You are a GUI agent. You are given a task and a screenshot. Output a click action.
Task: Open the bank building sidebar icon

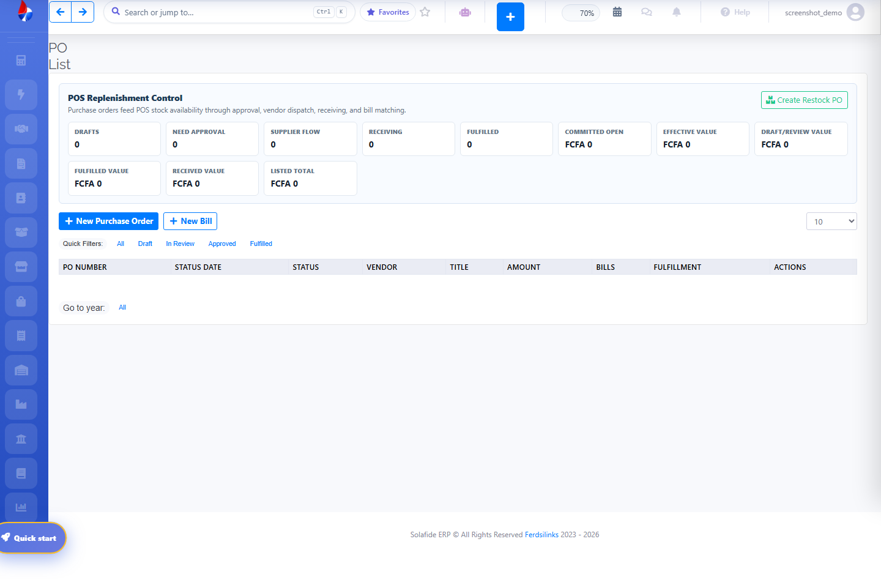[21, 439]
